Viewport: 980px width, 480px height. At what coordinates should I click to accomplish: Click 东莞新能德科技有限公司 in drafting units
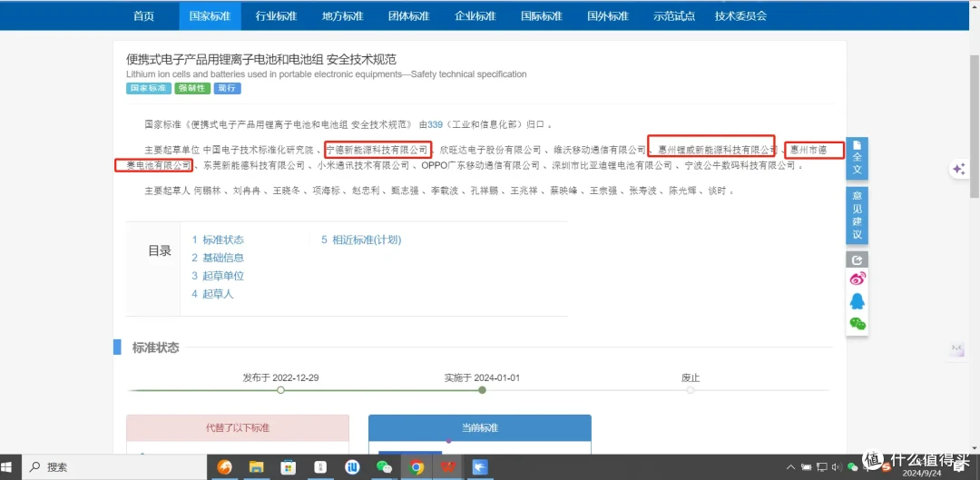point(253,166)
